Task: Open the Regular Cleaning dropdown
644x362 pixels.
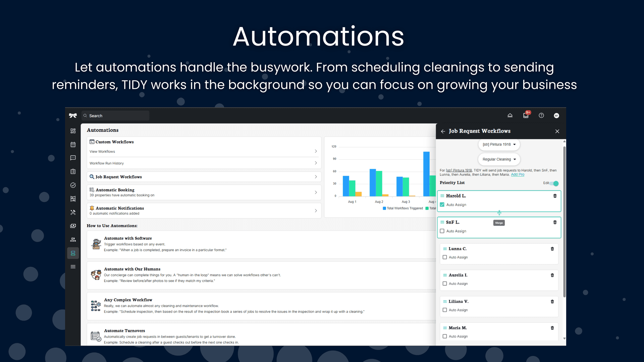Action: point(499,159)
